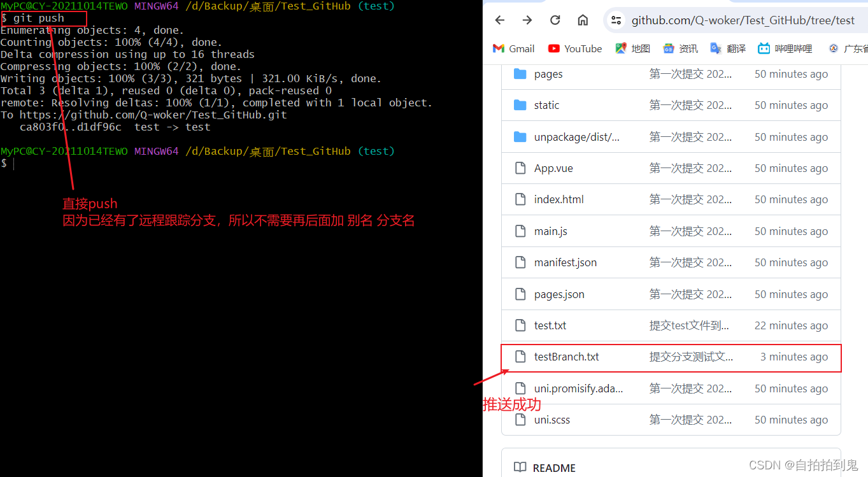868x477 pixels.
Task: Click the Gmail bookmark icon
Action: click(499, 48)
